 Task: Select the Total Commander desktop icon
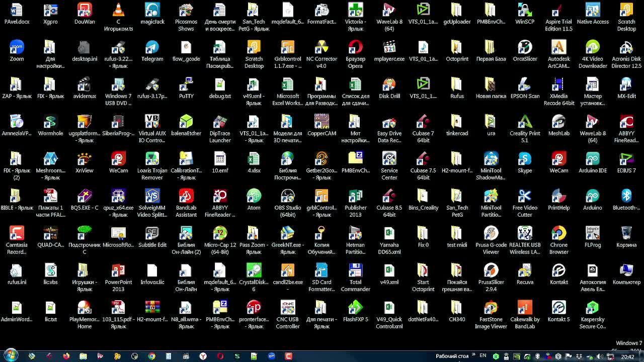(355, 271)
